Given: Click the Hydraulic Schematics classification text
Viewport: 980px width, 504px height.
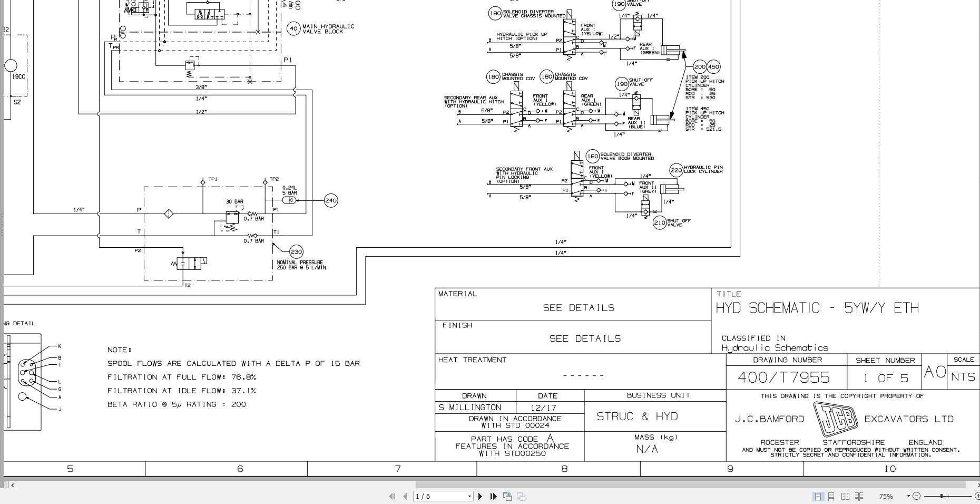Looking at the screenshot, I should coord(775,348).
